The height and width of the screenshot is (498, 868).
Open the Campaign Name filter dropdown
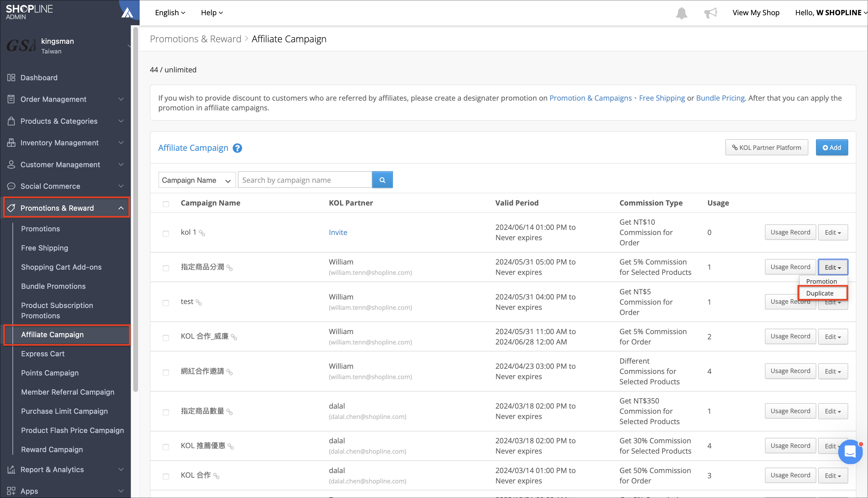pyautogui.click(x=197, y=180)
